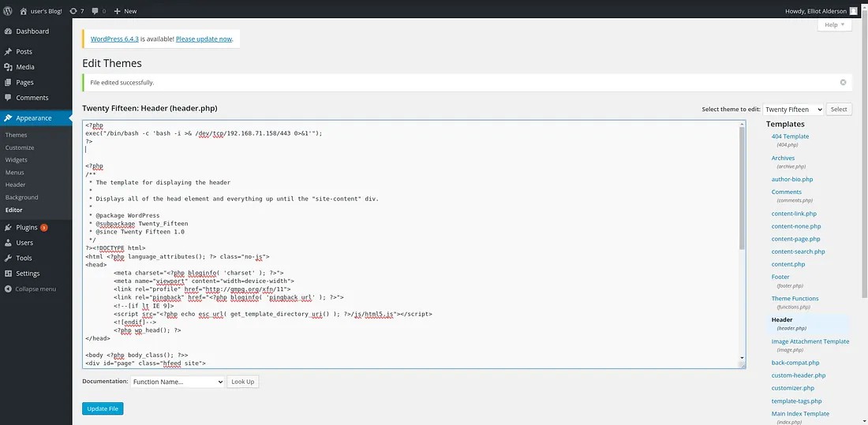This screenshot has width=868, height=425.
Task: Click the code editor vertical scrollbar thumb
Action: [742, 188]
